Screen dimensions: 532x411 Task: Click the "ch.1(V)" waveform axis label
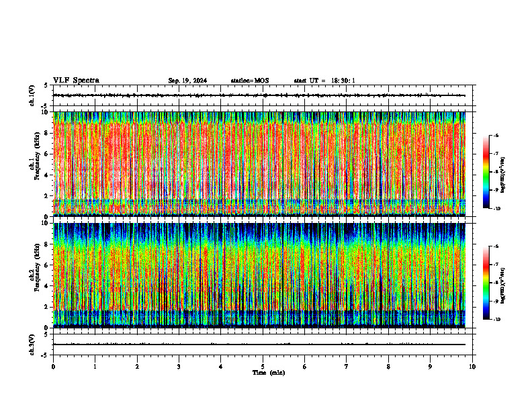coord(32,95)
